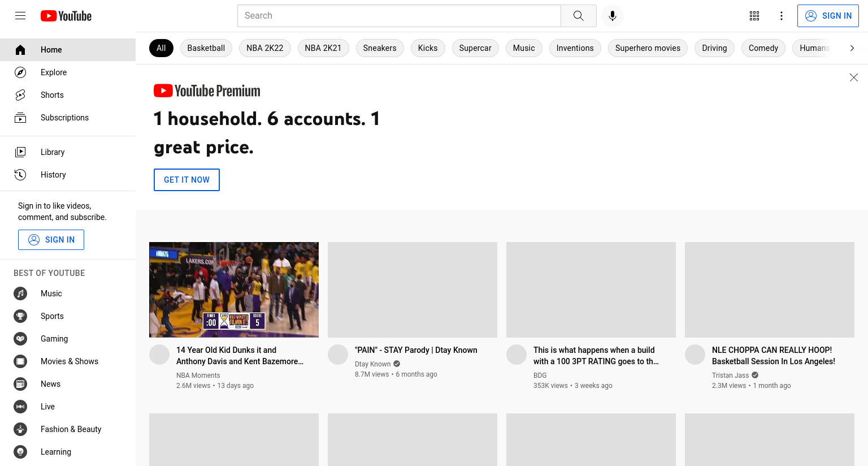868x466 pixels.
Task: Select the Superhero movies chip
Action: coord(648,48)
